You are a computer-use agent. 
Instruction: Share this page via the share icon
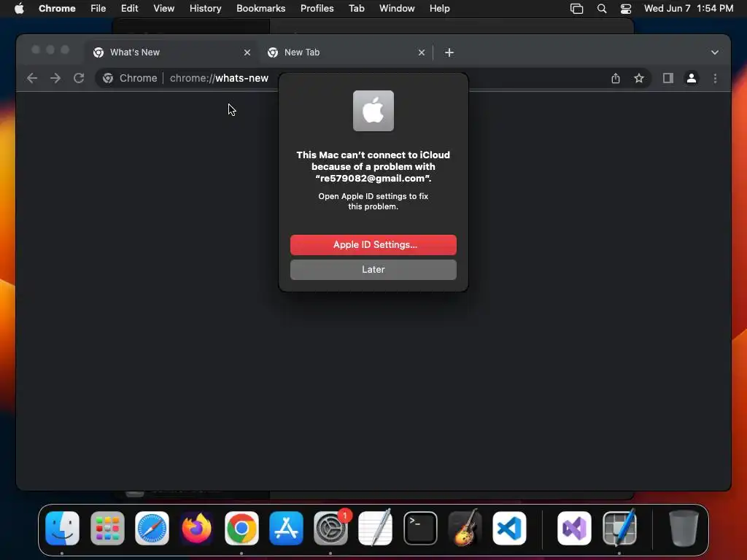click(616, 78)
